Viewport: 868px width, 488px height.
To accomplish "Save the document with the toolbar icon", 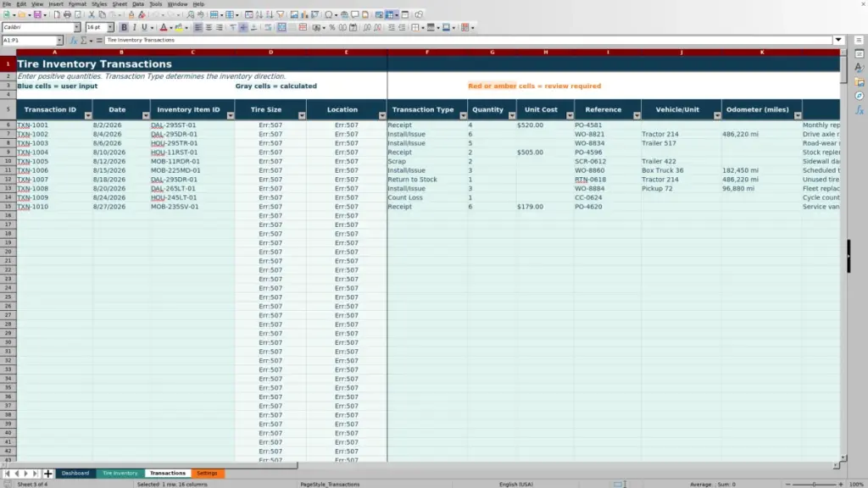I will tap(37, 15).
